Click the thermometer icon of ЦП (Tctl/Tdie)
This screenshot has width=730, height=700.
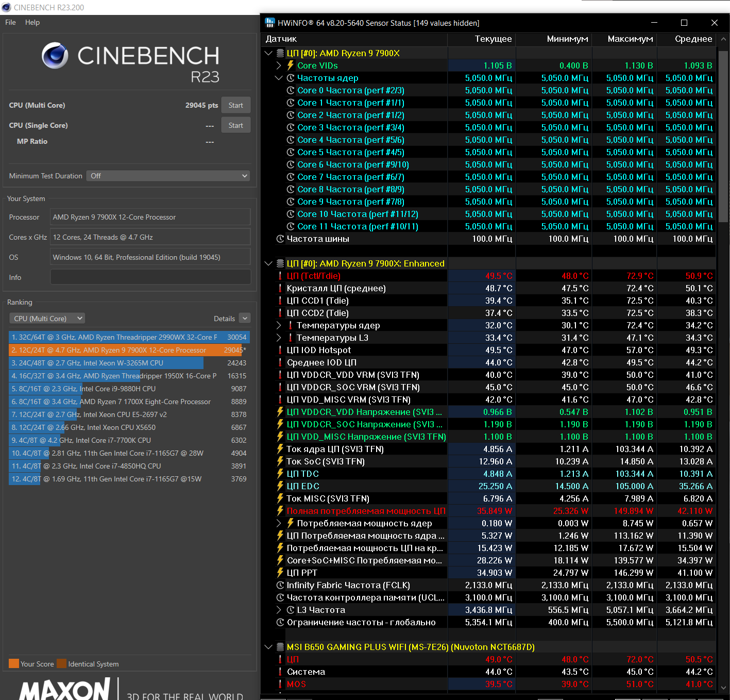click(x=280, y=276)
